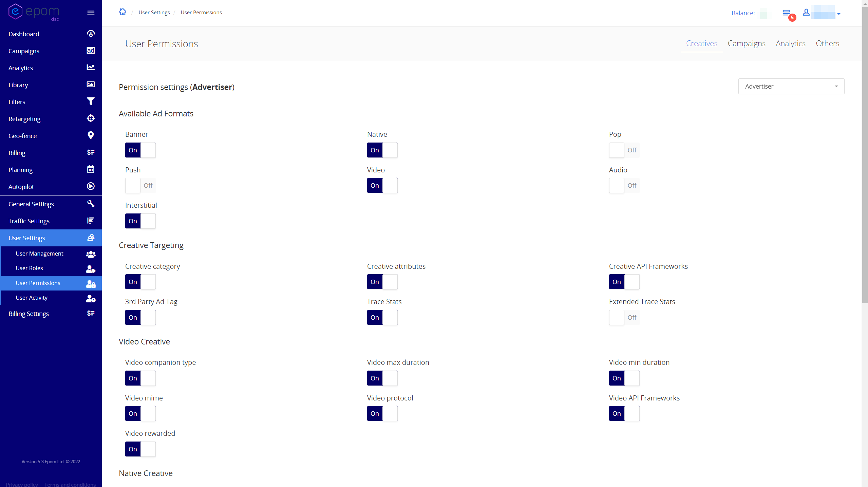868x487 pixels.
Task: Turn off the Banner ad format toggle
Action: pyautogui.click(x=140, y=150)
